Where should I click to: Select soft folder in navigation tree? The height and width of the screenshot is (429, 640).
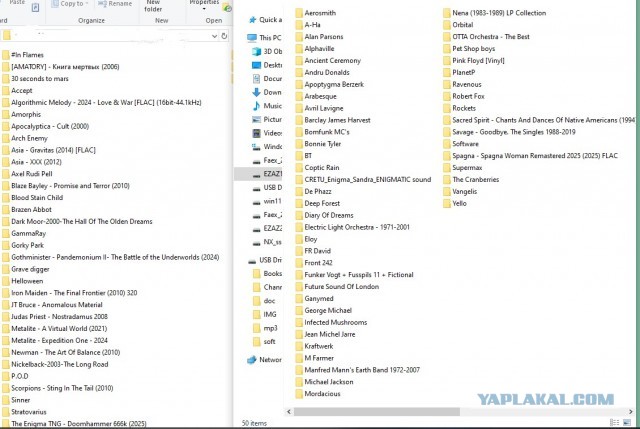tap(264, 342)
